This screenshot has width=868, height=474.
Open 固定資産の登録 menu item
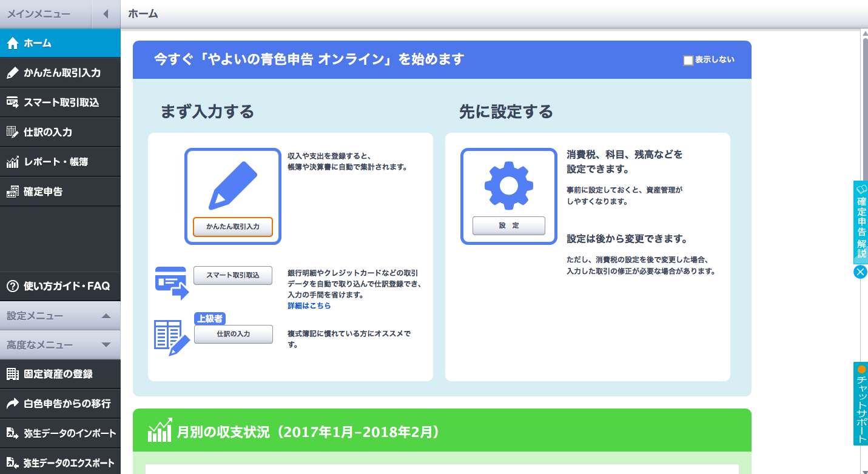(x=60, y=374)
